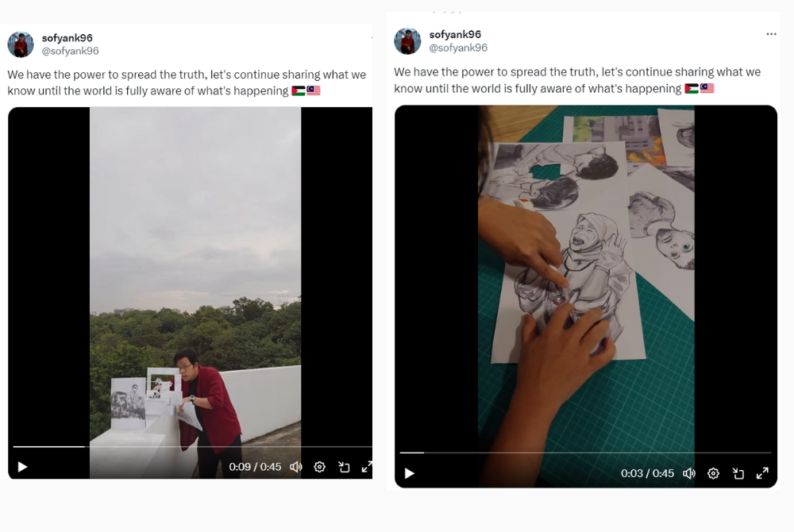Image resolution: width=794 pixels, height=532 pixels.
Task: Open sofyank96 display name in left tweet
Action: pos(67,38)
